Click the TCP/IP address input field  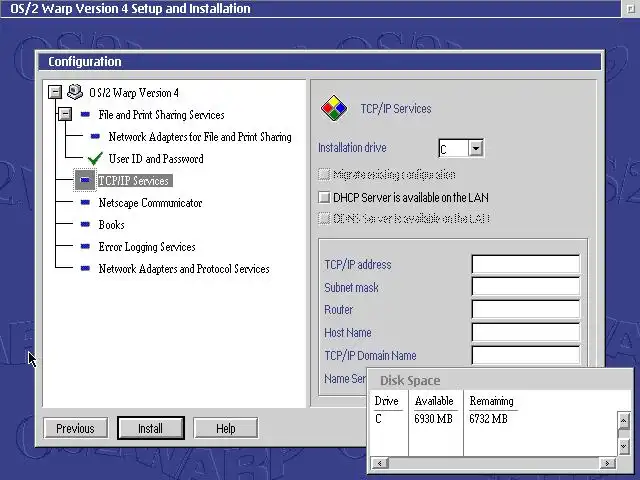pos(526,264)
